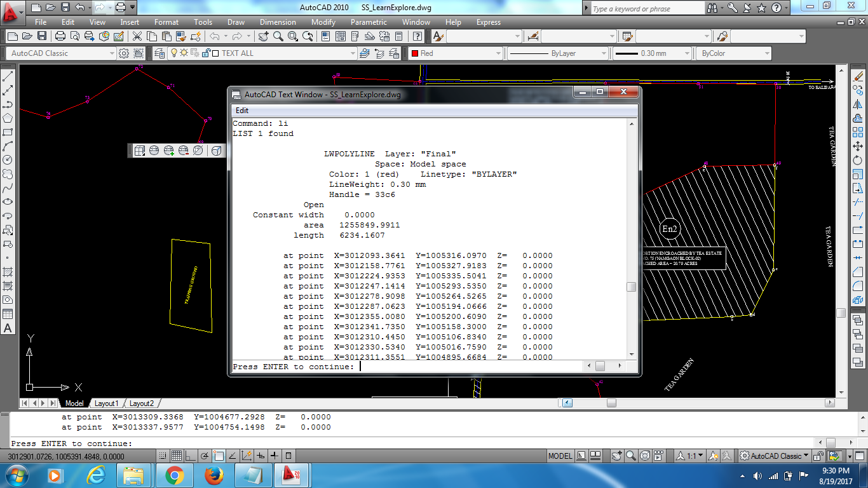Open the Modify menu
The image size is (868, 488).
323,22
